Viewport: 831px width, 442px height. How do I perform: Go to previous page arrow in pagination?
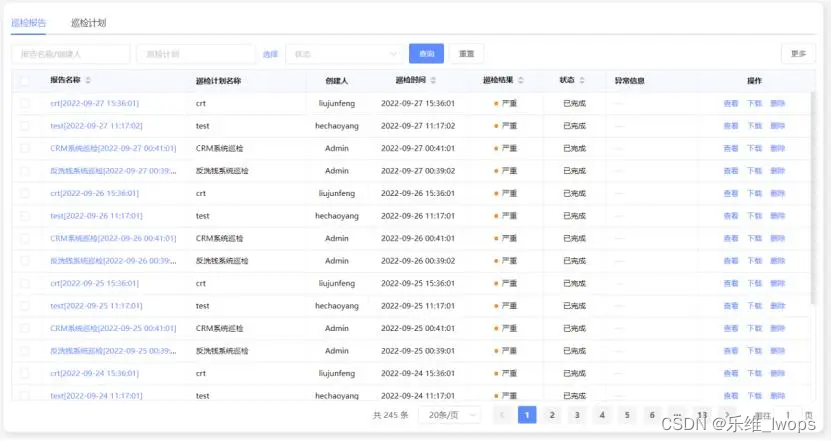point(502,415)
